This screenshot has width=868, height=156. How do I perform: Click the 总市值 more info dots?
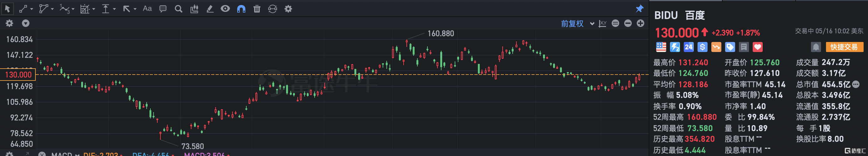[x=855, y=84]
